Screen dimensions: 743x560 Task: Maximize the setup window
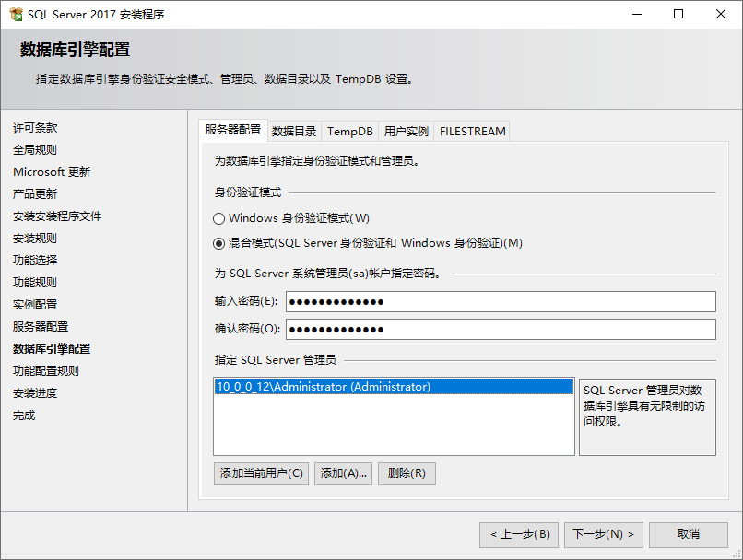(x=678, y=15)
